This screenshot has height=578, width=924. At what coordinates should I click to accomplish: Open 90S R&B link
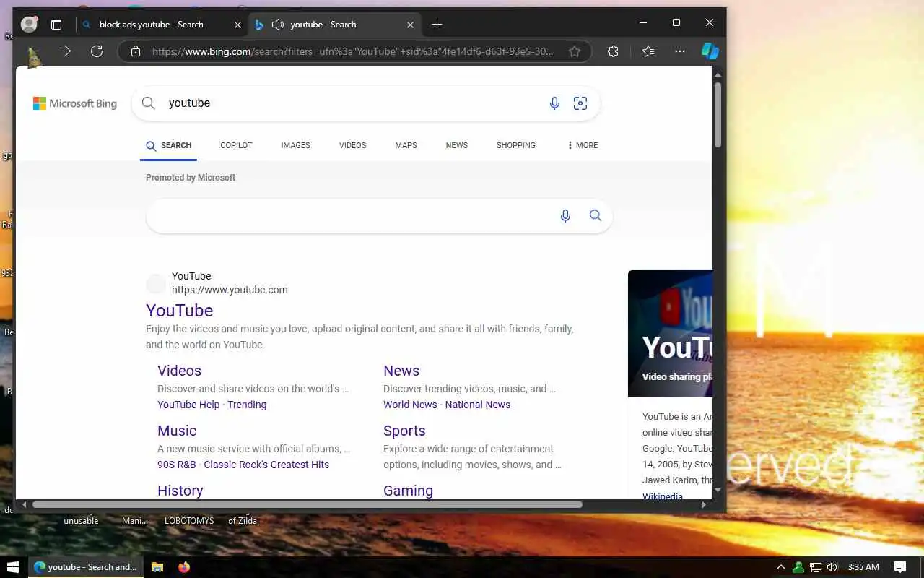tap(177, 465)
